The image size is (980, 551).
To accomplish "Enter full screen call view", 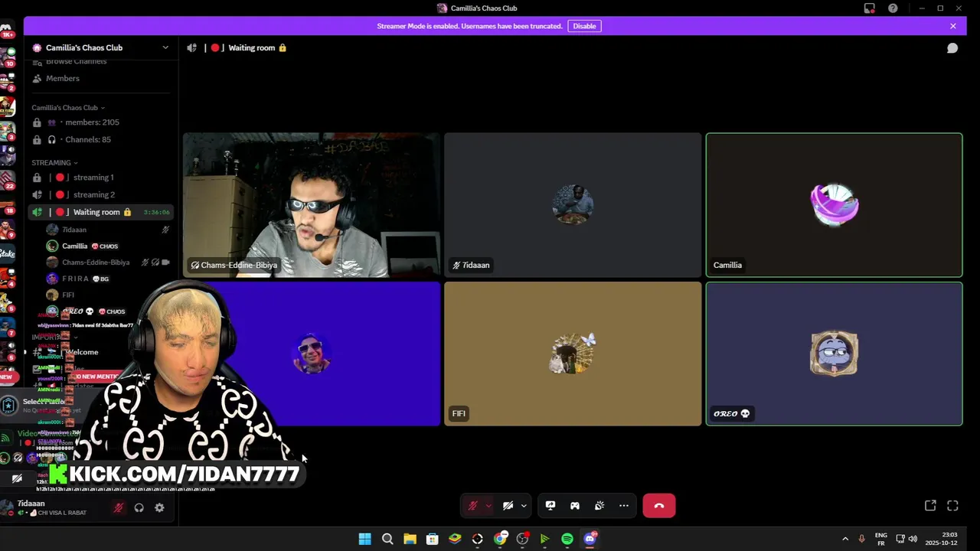I will [952, 506].
